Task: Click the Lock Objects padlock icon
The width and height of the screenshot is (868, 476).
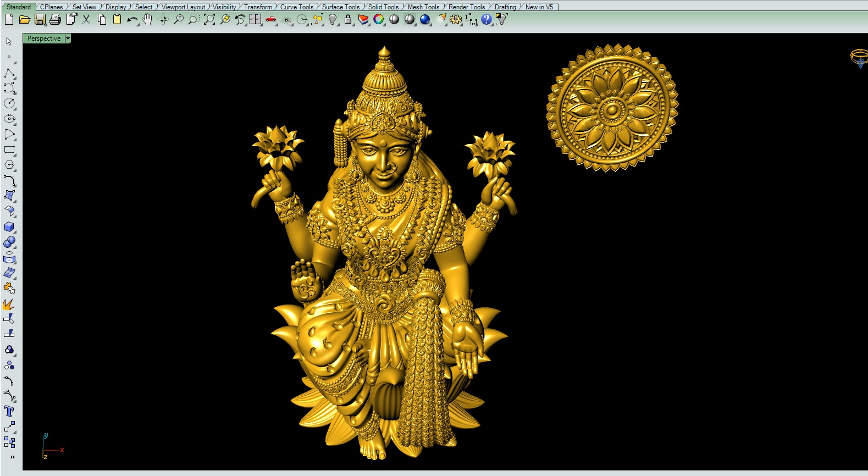Action: pyautogui.click(x=347, y=20)
